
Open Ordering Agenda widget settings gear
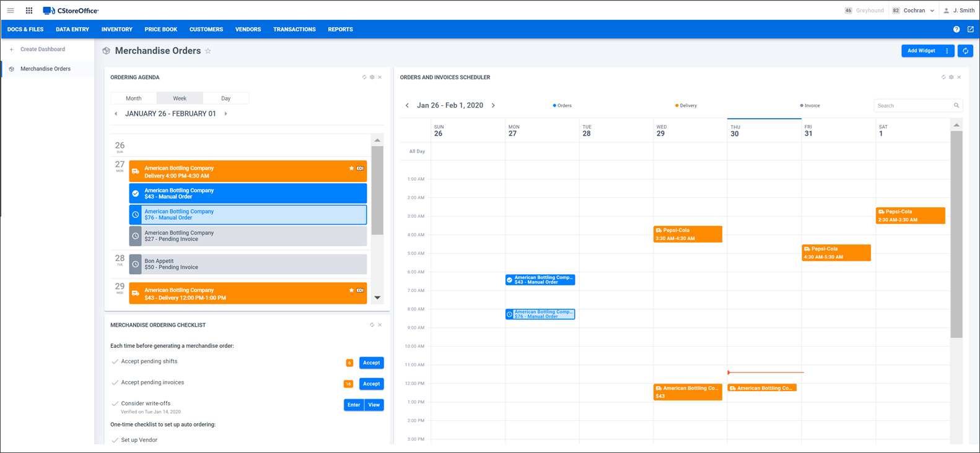[x=372, y=77]
